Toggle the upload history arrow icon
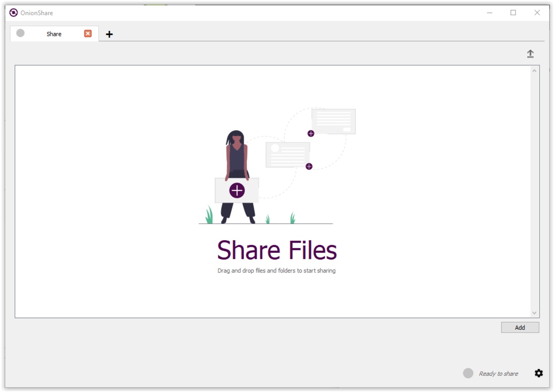554x392 pixels. 530,54
